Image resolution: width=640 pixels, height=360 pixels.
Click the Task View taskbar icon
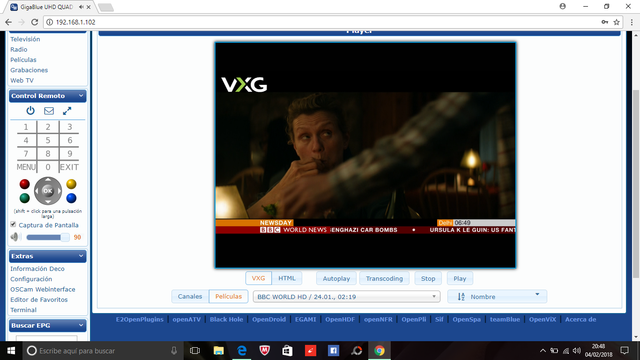pyautogui.click(x=195, y=351)
